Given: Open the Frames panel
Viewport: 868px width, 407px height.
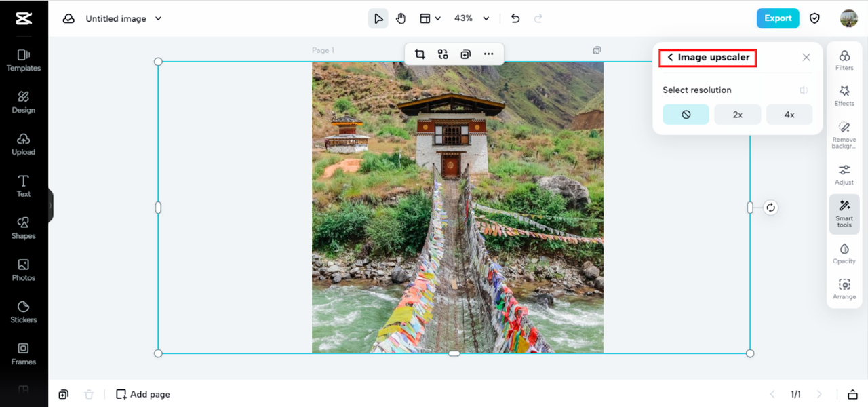Looking at the screenshot, I should click(x=24, y=353).
